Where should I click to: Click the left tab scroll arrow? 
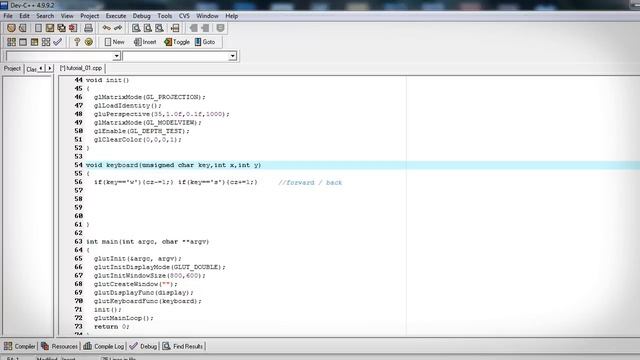click(41, 68)
